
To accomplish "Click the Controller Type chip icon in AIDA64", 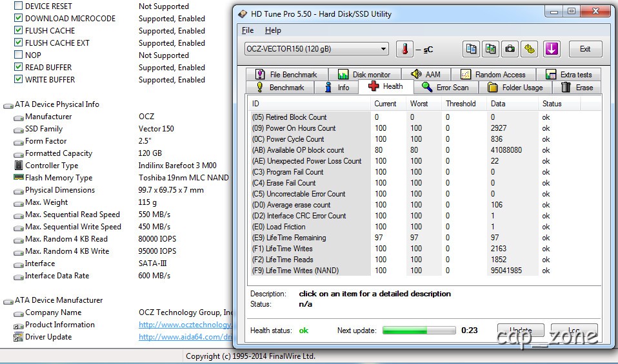I will [19, 166].
